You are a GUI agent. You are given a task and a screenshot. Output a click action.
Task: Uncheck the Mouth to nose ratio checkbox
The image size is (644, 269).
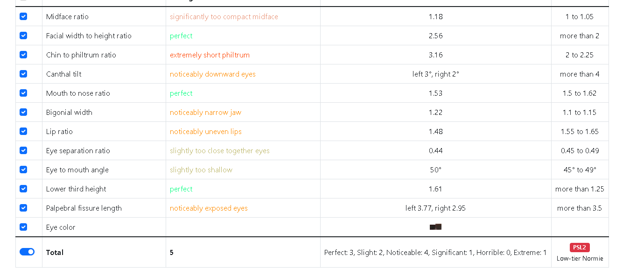[23, 93]
